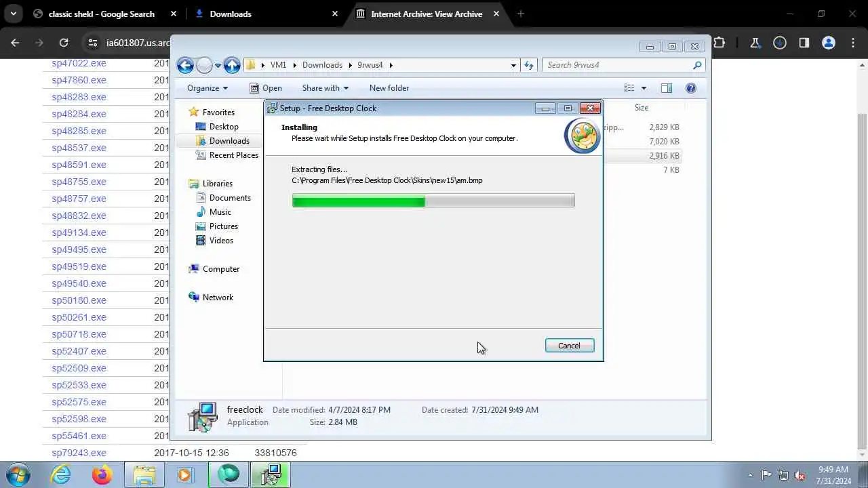The width and height of the screenshot is (868, 488).
Task: Click the setup title bar icon
Action: tap(272, 108)
